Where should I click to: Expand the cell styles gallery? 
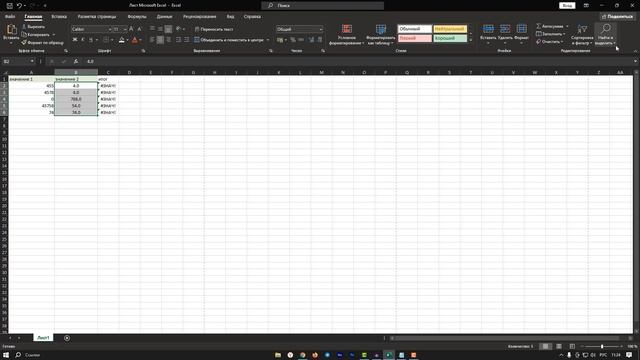(x=471, y=40)
